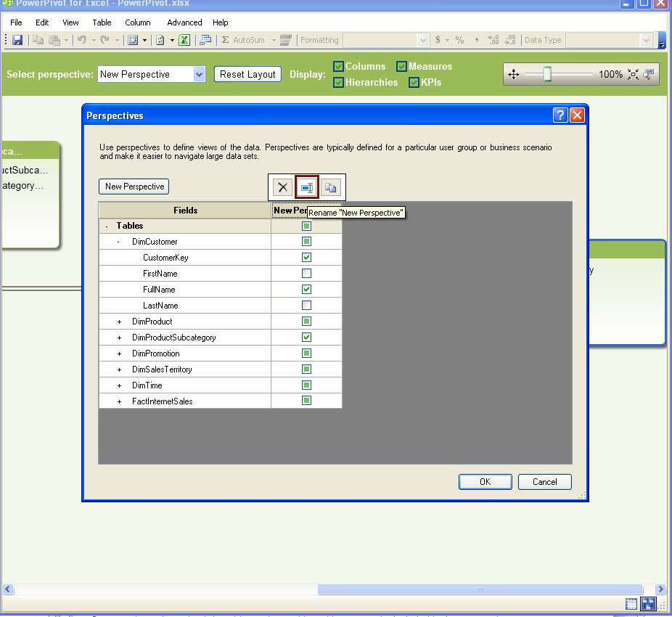This screenshot has height=617, width=672.
Task: Open the Perspectives dialog help icon
Action: [x=560, y=115]
